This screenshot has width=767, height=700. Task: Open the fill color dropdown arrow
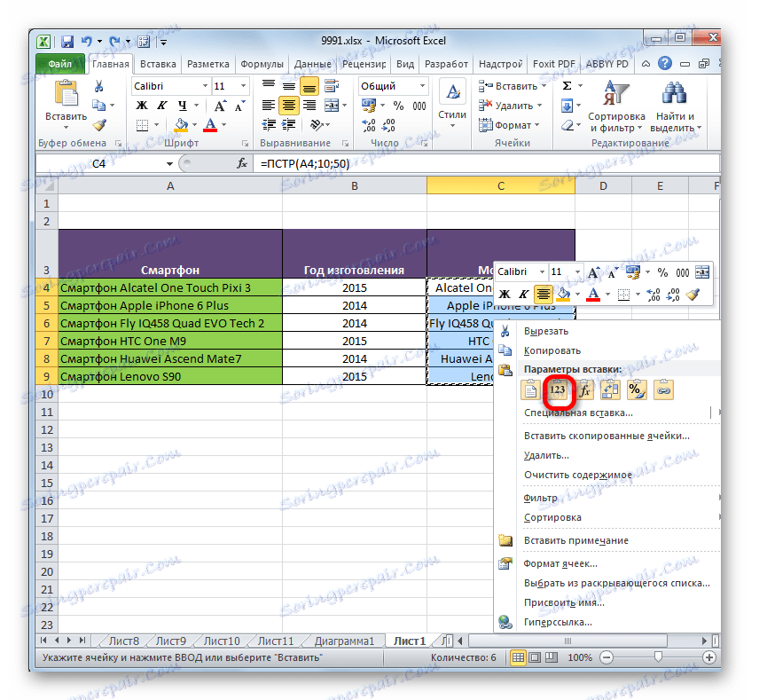click(x=193, y=123)
